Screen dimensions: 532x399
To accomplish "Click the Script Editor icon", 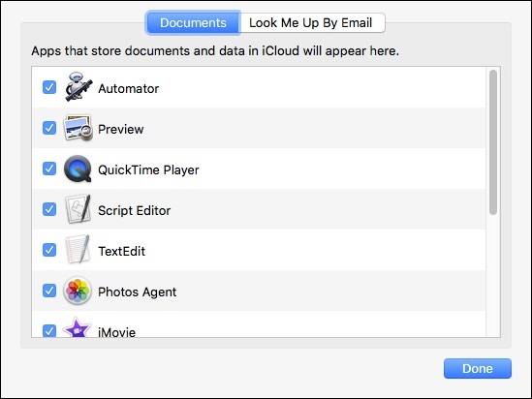I will point(78,209).
